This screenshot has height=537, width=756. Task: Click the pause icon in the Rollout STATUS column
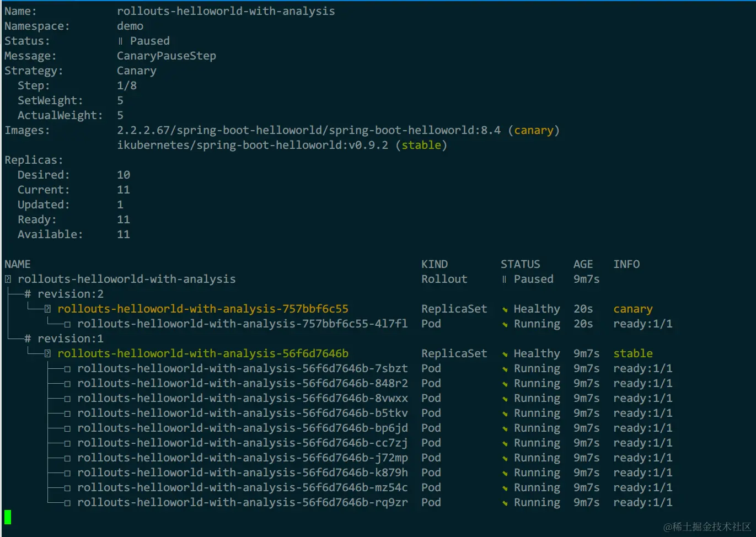click(x=504, y=280)
